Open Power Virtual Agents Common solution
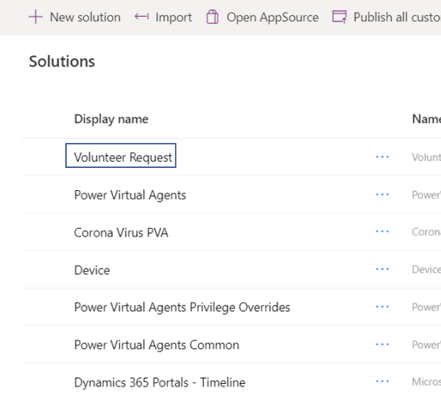Image resolution: width=441 pixels, height=397 pixels. pos(157,345)
